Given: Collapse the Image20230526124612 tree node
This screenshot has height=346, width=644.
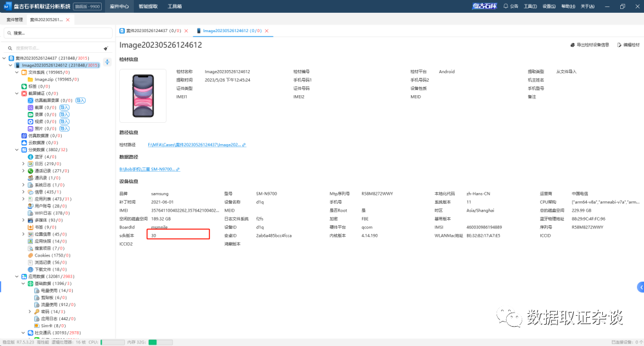Looking at the screenshot, I should [x=11, y=65].
